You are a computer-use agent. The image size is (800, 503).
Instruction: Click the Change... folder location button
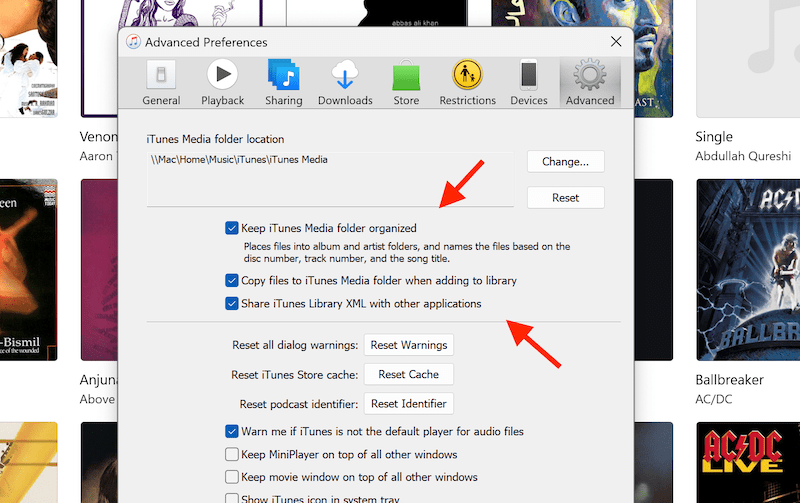pos(565,161)
